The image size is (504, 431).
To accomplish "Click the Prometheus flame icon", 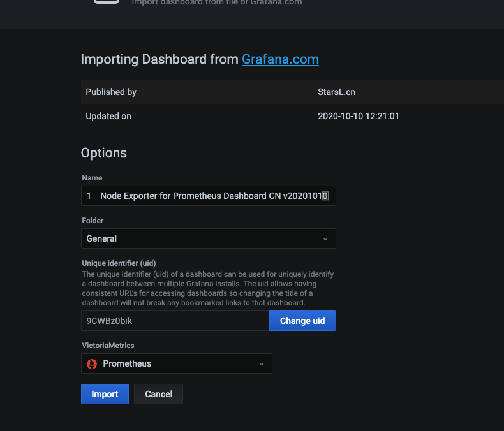I will click(91, 363).
